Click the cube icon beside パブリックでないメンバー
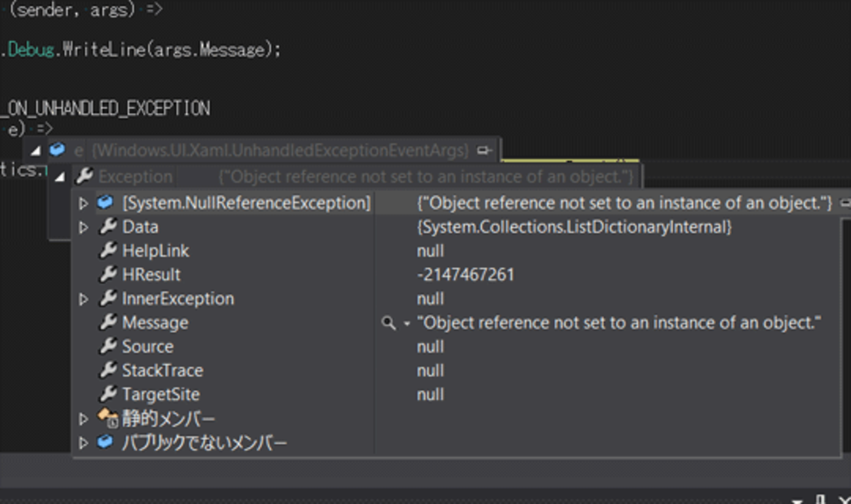This screenshot has height=504, width=851. click(x=105, y=442)
